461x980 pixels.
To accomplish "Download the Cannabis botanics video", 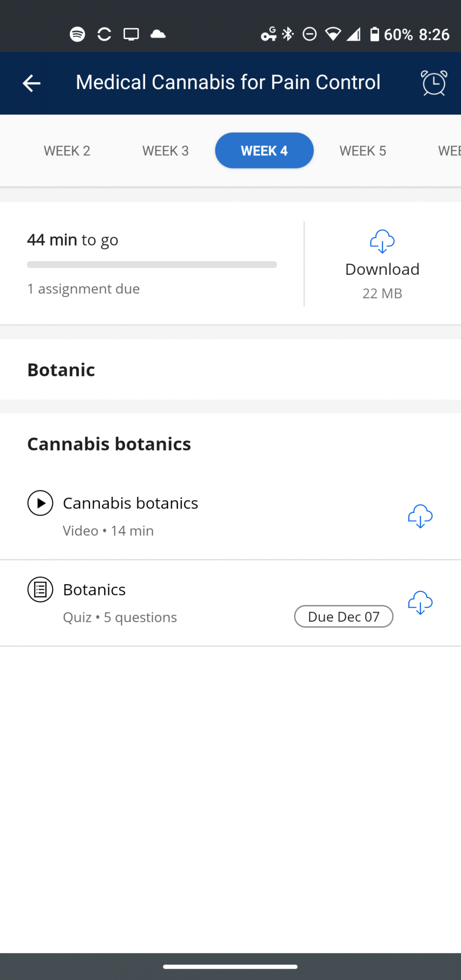I will point(420,516).
